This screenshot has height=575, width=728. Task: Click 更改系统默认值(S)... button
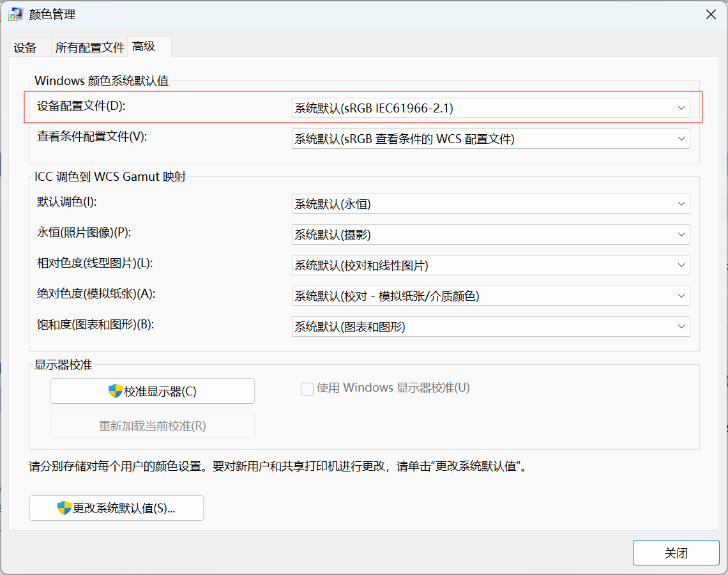tap(116, 508)
